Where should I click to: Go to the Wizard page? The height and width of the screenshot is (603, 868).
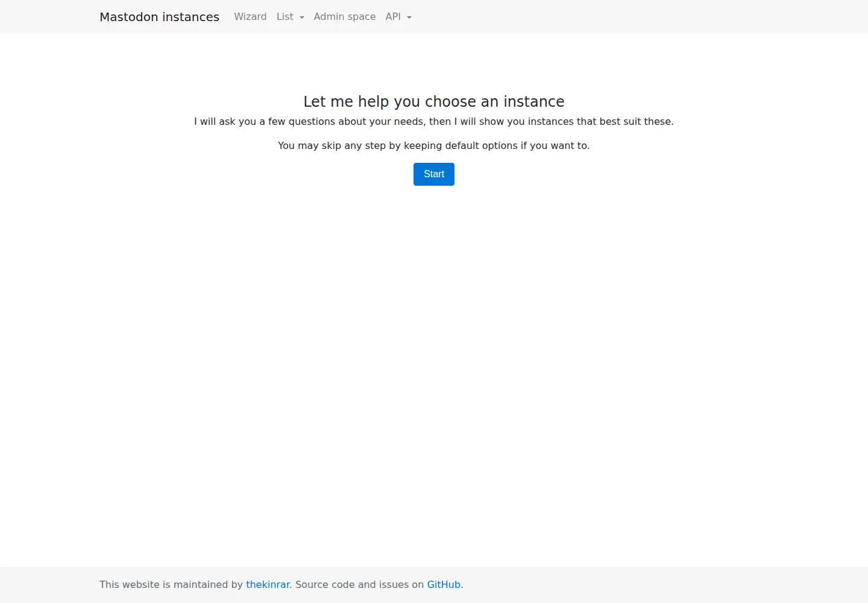coord(250,17)
